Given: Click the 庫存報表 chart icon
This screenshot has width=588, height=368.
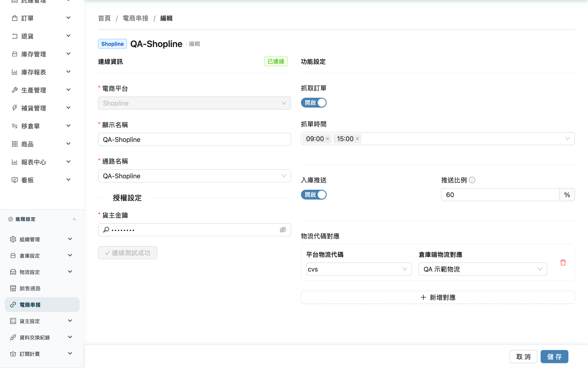Looking at the screenshot, I should (x=14, y=72).
